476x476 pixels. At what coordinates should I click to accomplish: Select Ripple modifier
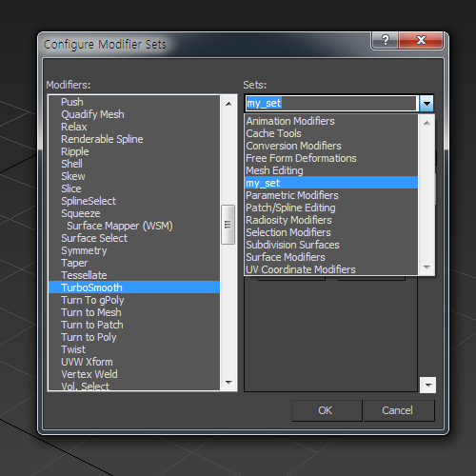(134, 151)
